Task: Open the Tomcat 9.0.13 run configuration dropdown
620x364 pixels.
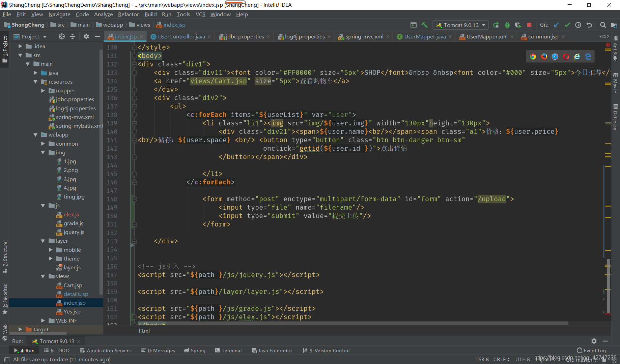Action: coord(460,25)
